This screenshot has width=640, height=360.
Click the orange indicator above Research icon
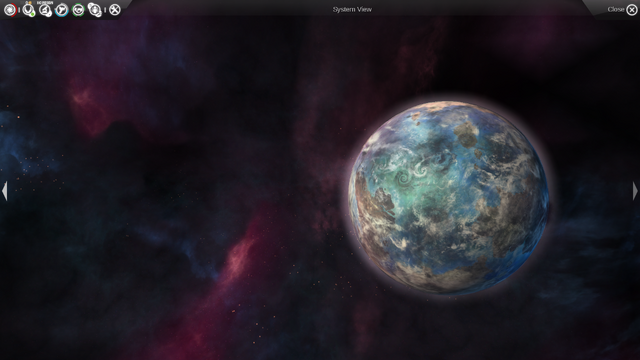29,3
